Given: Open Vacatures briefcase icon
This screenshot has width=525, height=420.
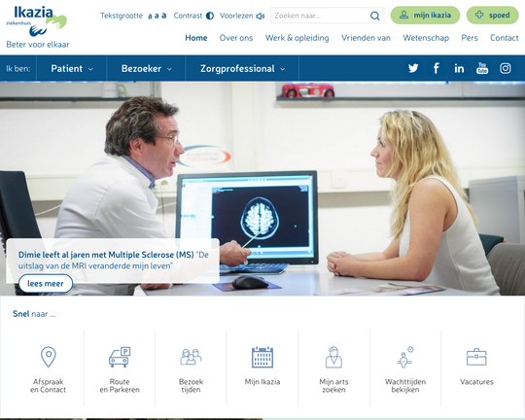Looking at the screenshot, I should coord(476,357).
